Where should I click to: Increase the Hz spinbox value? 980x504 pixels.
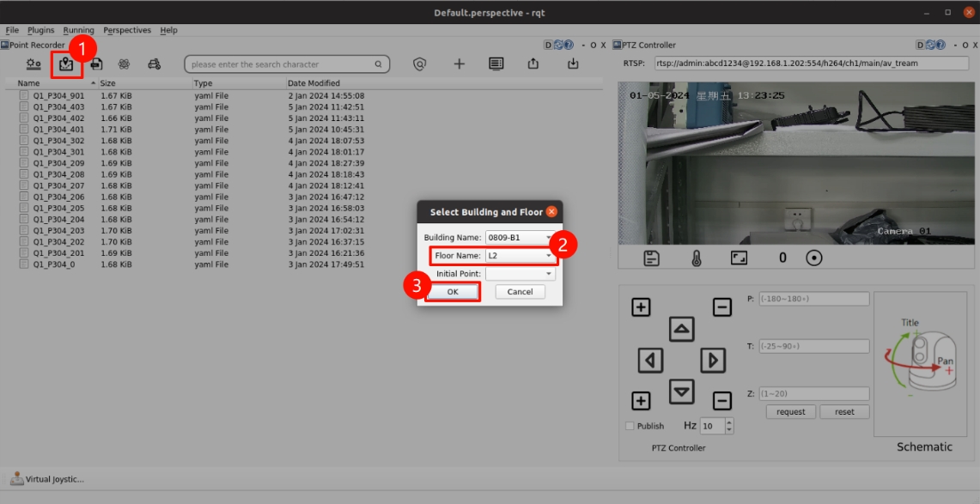pos(729,422)
